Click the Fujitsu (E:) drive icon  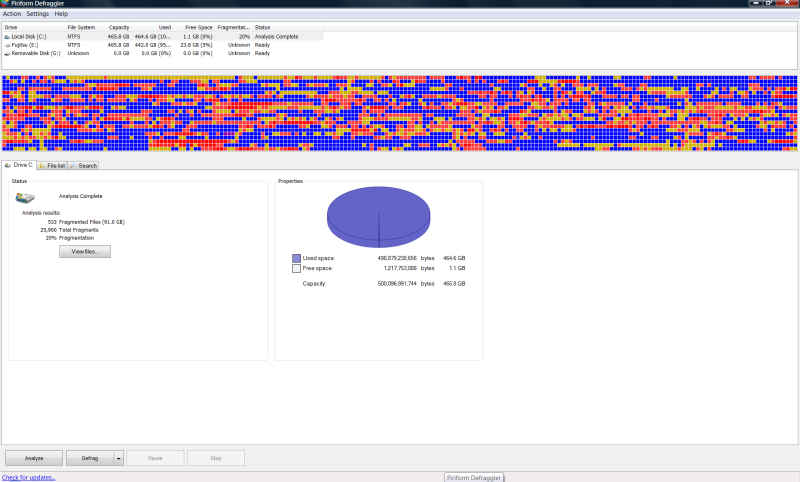(7, 45)
